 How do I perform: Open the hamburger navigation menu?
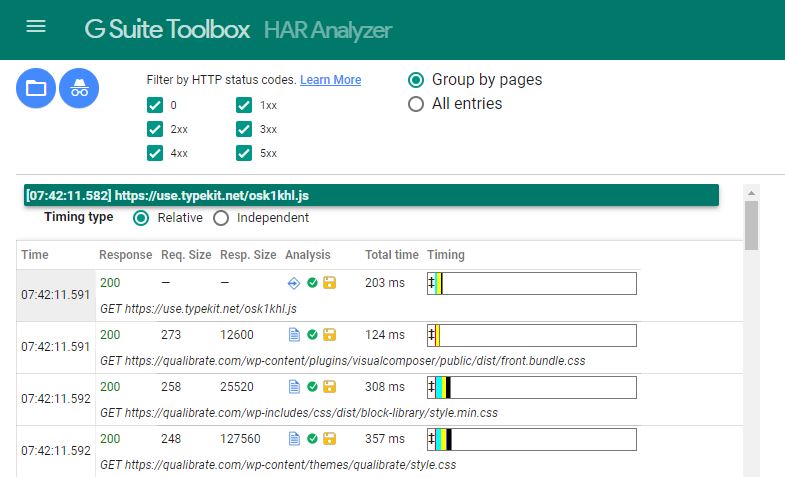pyautogui.click(x=36, y=26)
